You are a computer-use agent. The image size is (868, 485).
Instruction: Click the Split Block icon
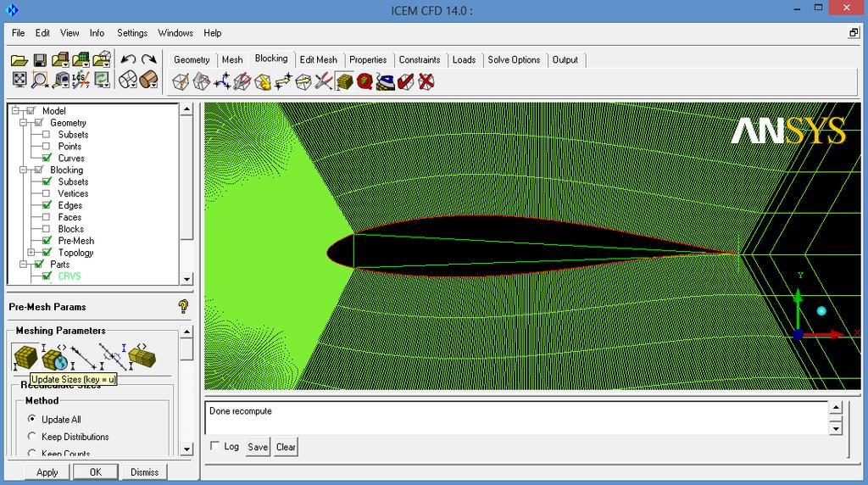(x=201, y=82)
